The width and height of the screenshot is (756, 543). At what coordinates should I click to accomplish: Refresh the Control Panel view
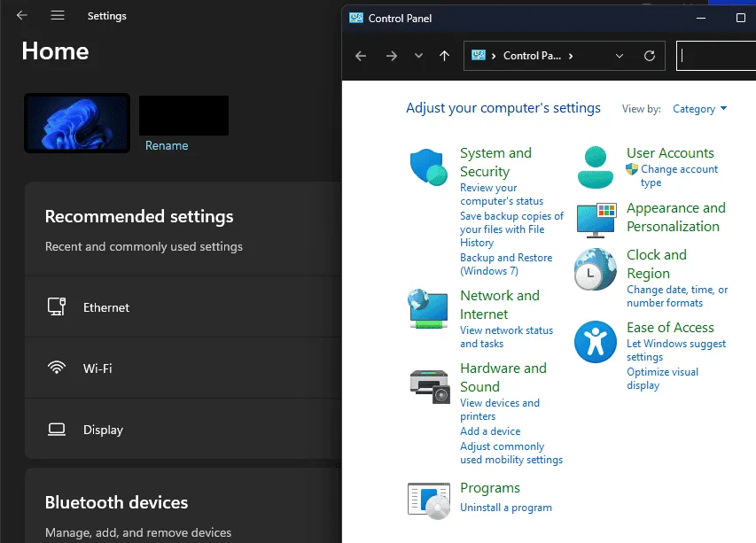tap(650, 56)
